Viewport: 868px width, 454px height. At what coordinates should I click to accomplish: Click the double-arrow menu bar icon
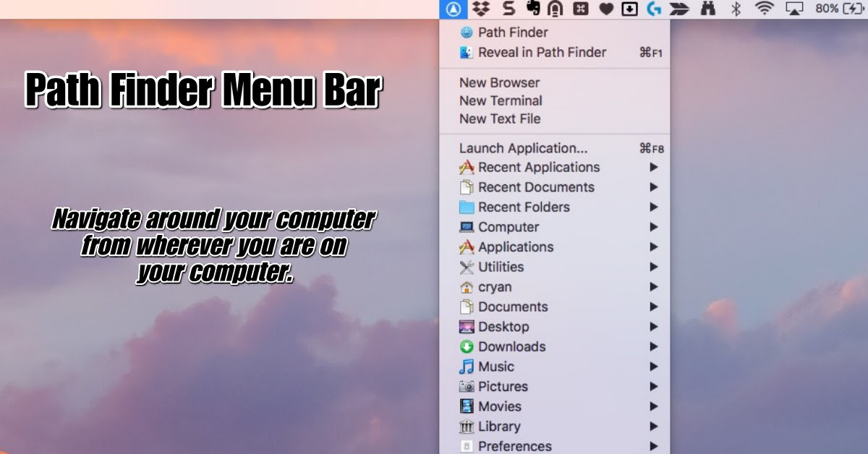point(680,9)
